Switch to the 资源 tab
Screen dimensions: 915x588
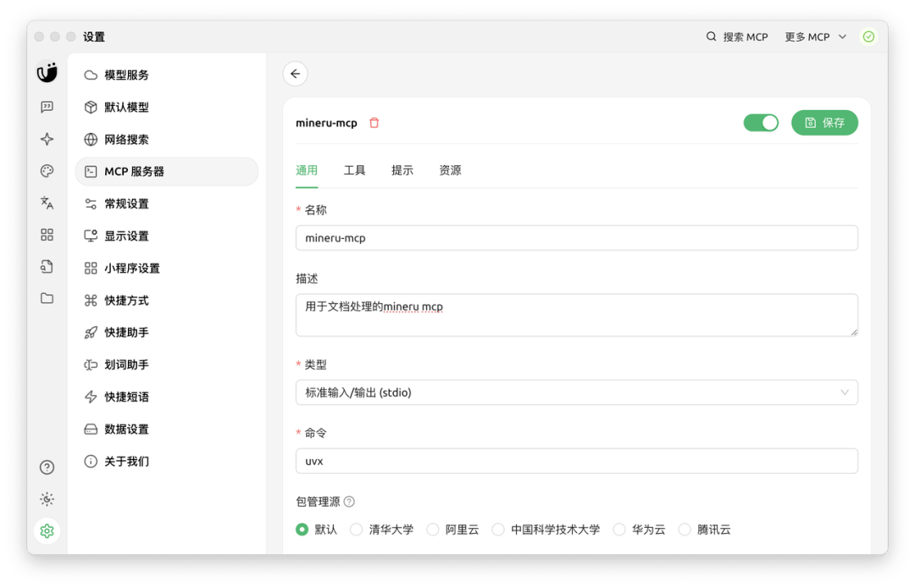tap(450, 170)
